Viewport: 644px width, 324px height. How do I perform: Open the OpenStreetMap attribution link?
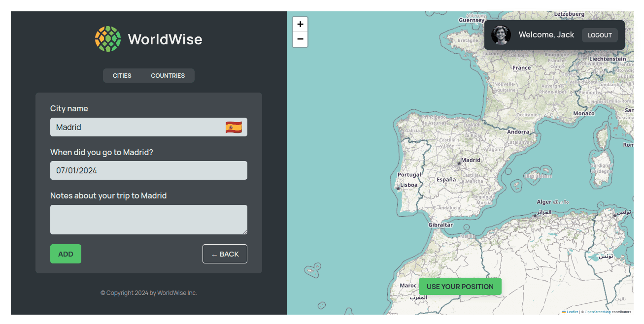(x=598, y=312)
